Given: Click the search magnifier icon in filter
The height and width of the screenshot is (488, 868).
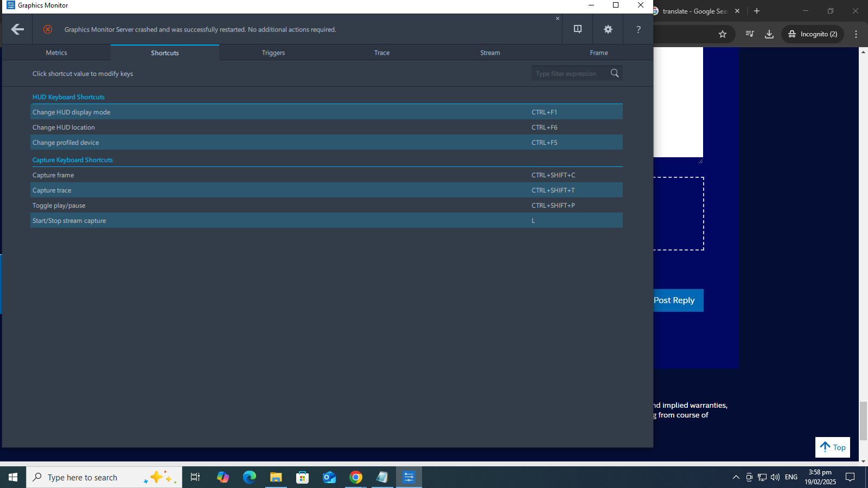Looking at the screenshot, I should pyautogui.click(x=615, y=73).
